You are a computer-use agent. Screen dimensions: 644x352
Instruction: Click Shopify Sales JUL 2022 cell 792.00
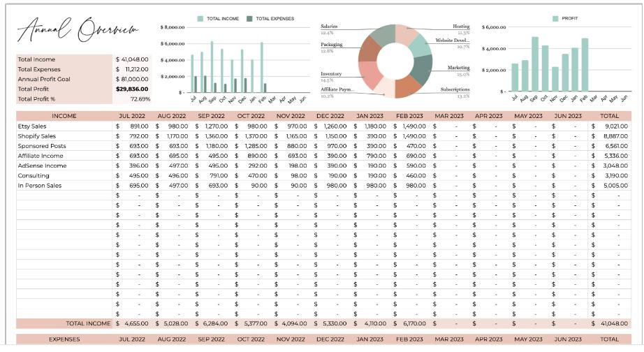(132, 136)
